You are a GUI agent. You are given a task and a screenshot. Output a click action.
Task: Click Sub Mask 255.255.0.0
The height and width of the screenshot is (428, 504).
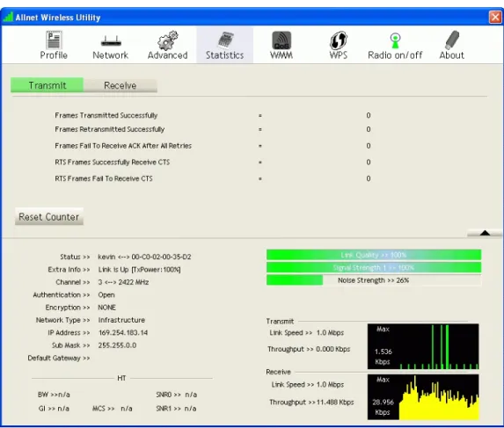click(x=117, y=345)
